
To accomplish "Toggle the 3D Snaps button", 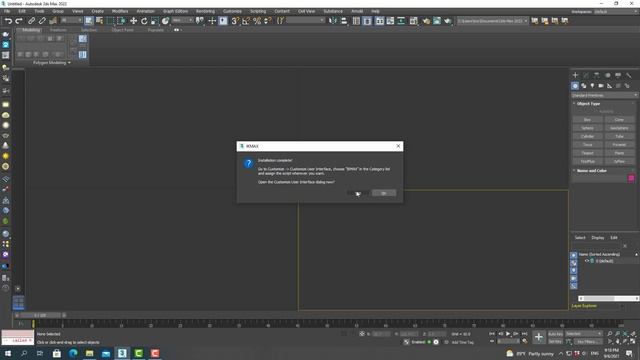I will coord(235,21).
